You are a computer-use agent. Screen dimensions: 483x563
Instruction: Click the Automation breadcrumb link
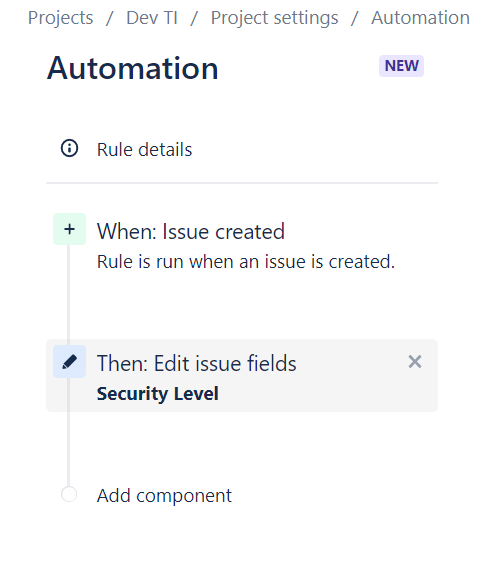420,18
